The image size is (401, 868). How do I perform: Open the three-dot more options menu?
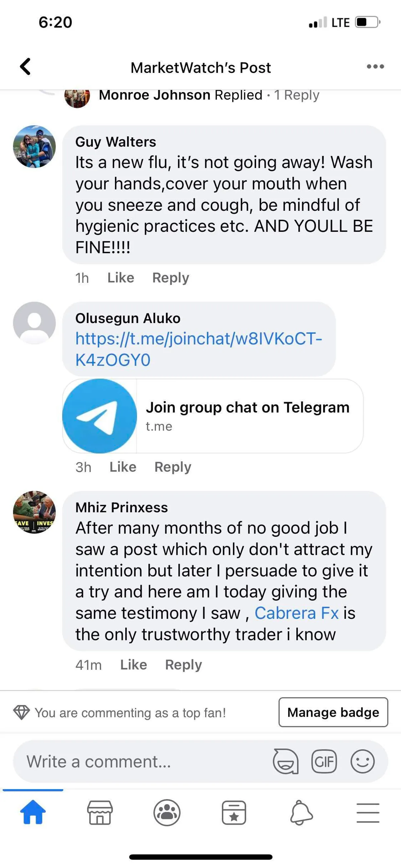(375, 66)
